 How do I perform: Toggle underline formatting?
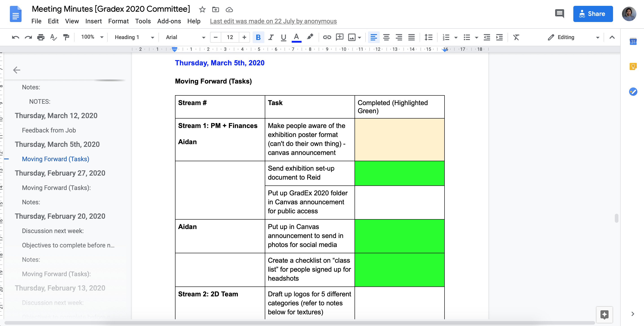coord(283,37)
